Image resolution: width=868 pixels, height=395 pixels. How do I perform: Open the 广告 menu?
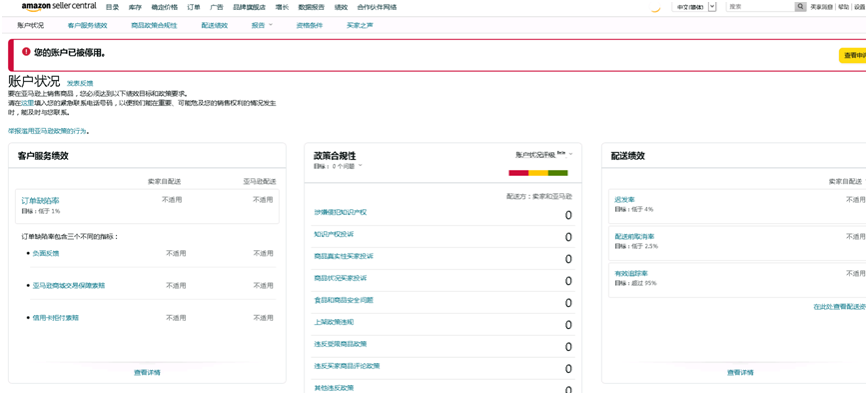[217, 7]
